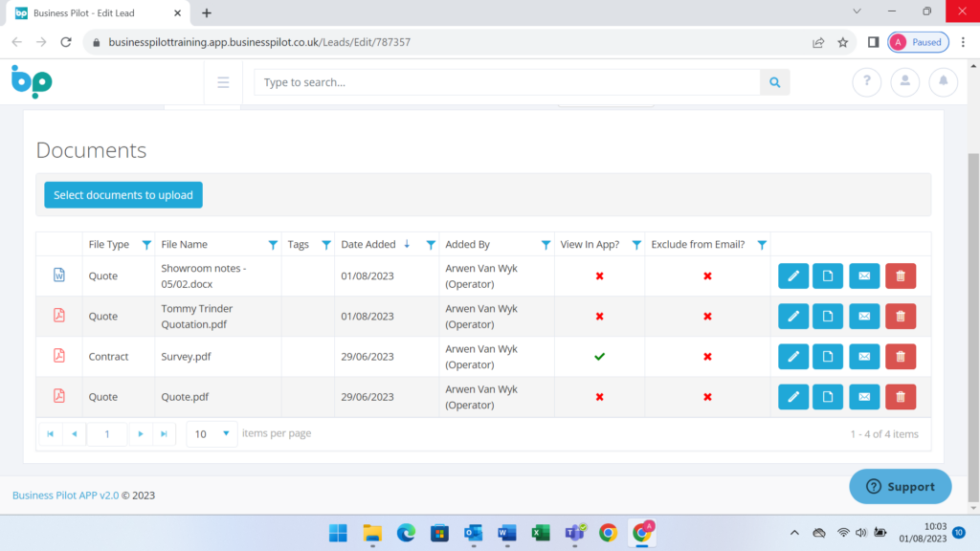Screen dimensions: 980x551
Task: Click the Type to search field
Action: pyautogui.click(x=507, y=82)
